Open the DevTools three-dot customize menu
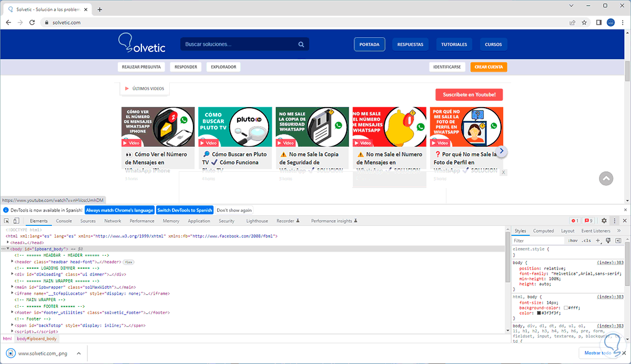This screenshot has width=631, height=364. 614,221
